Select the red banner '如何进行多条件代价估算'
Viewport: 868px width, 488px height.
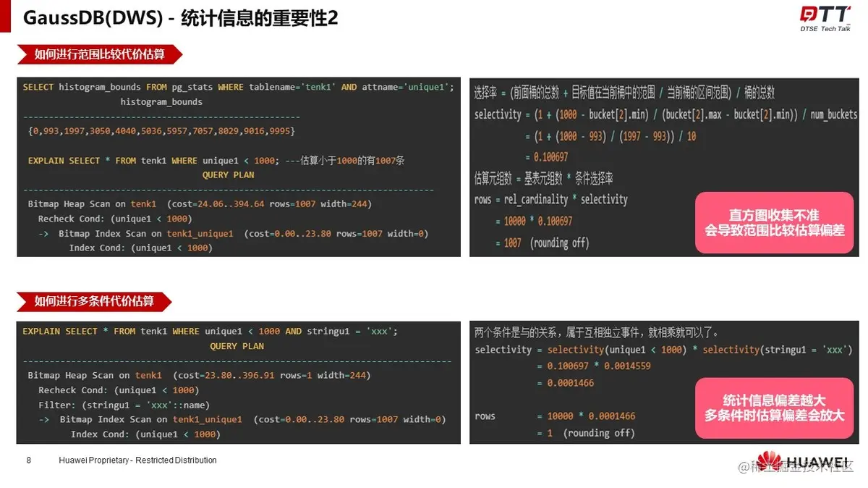(x=95, y=301)
